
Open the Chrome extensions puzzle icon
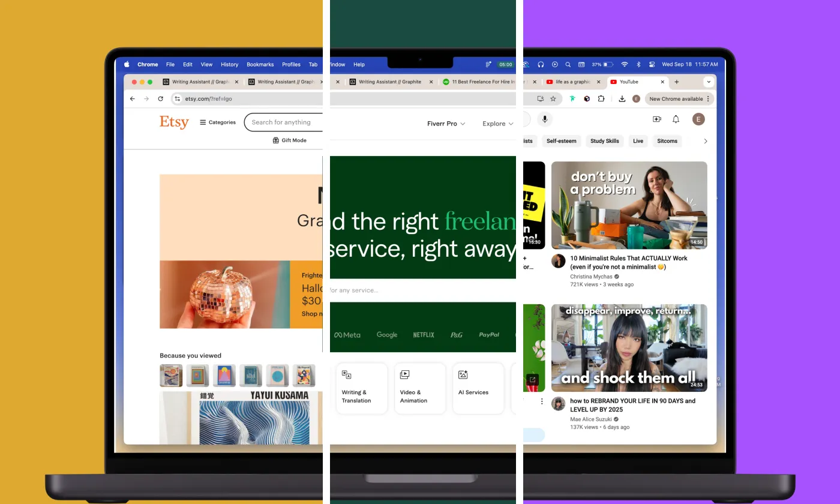coord(601,99)
